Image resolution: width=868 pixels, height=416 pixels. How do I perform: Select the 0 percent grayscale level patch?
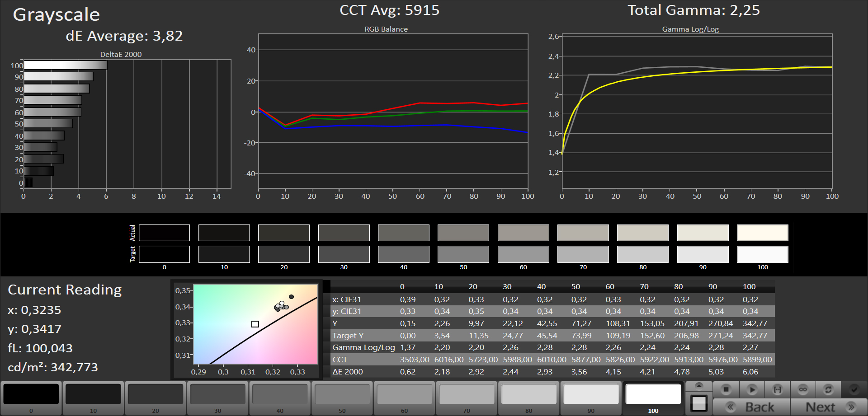(31, 398)
